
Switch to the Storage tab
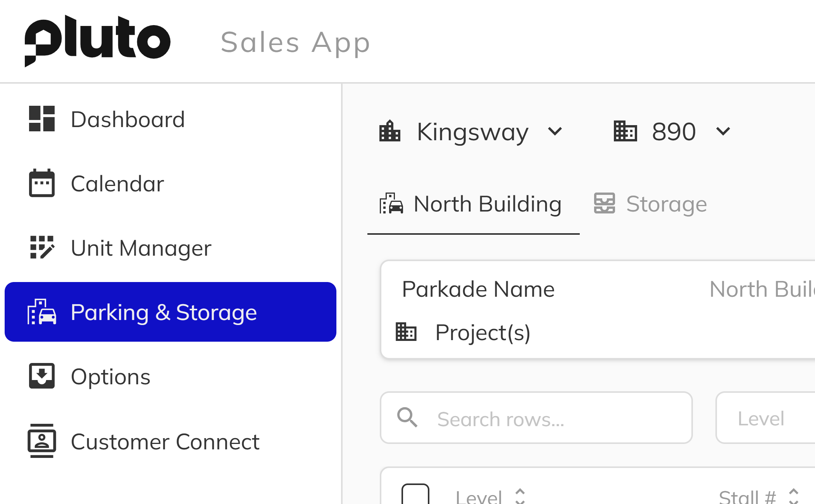point(649,204)
